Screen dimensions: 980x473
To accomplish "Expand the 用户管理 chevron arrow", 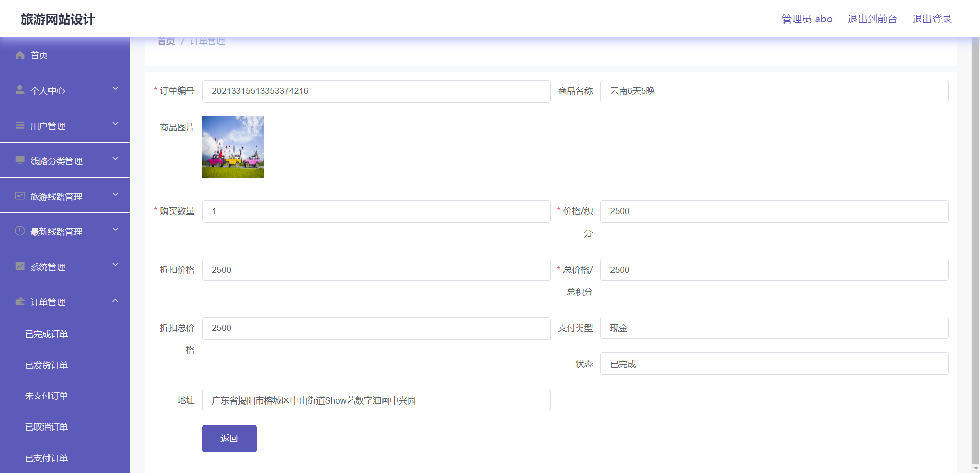I will click(115, 124).
